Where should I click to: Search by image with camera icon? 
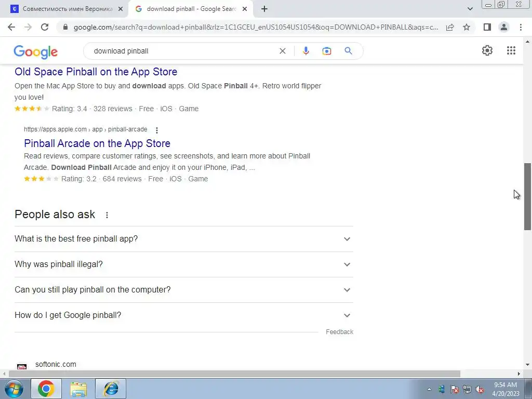tap(326, 51)
